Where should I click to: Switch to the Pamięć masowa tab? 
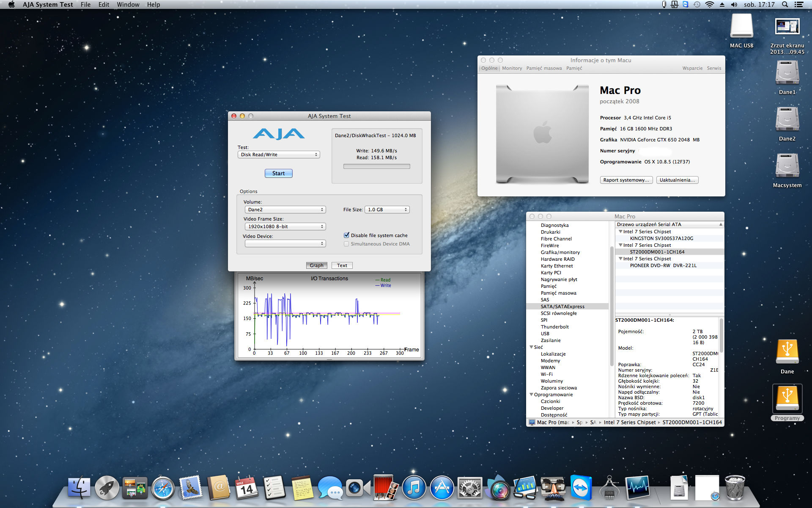544,68
